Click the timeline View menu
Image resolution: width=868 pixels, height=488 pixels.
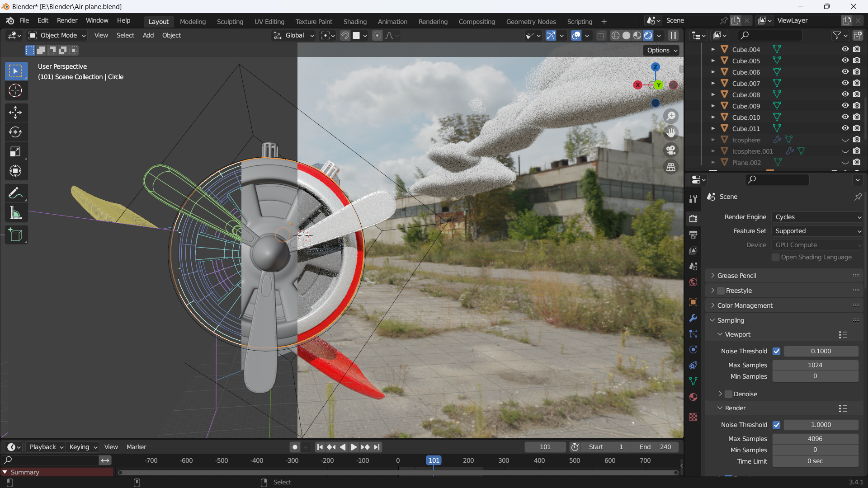(111, 447)
